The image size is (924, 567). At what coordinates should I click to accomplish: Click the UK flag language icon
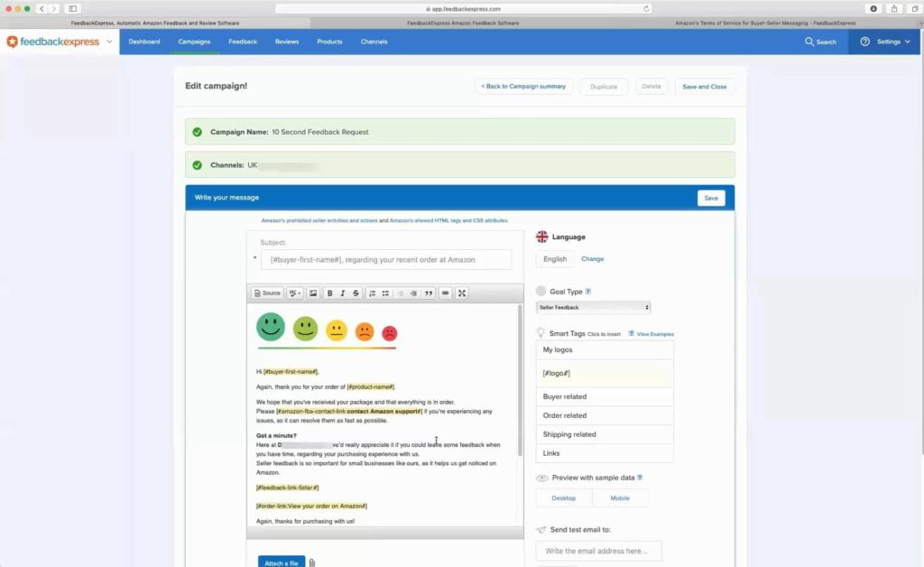[x=541, y=237]
